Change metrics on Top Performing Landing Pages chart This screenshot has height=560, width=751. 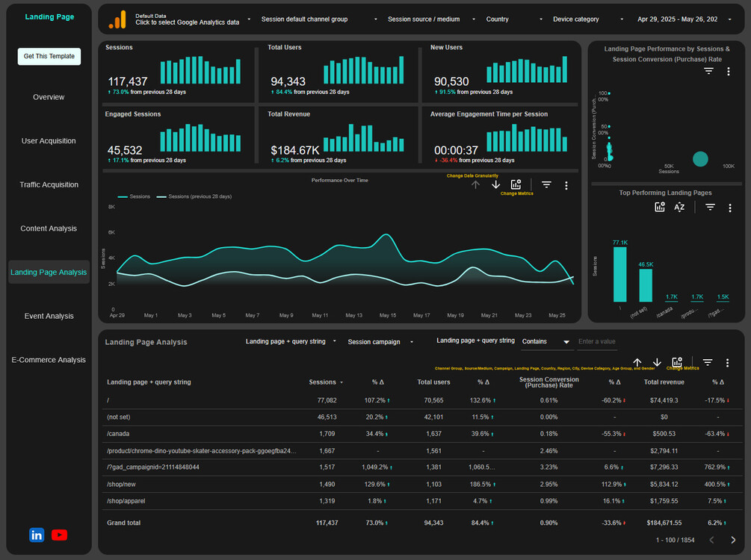(x=660, y=207)
